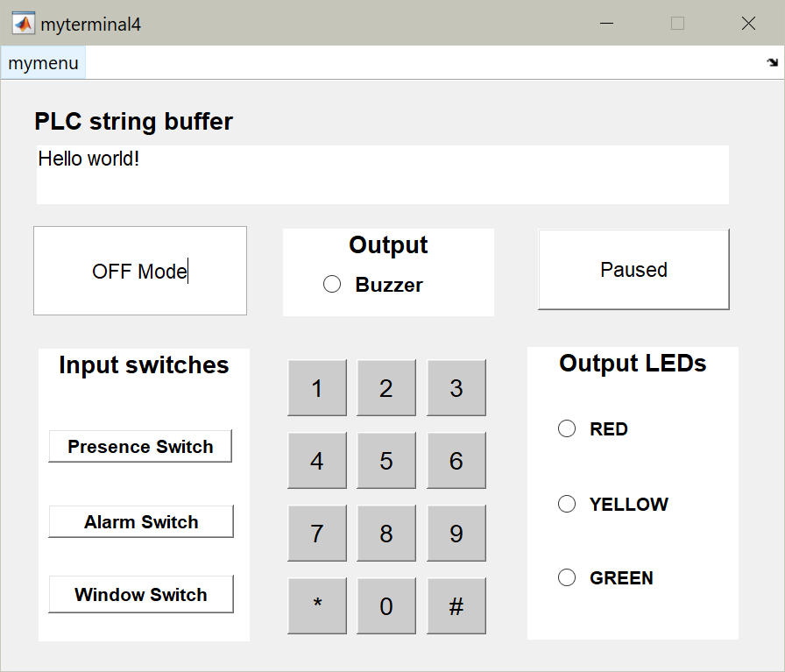Click the MATLAB icon in title bar

click(x=24, y=24)
